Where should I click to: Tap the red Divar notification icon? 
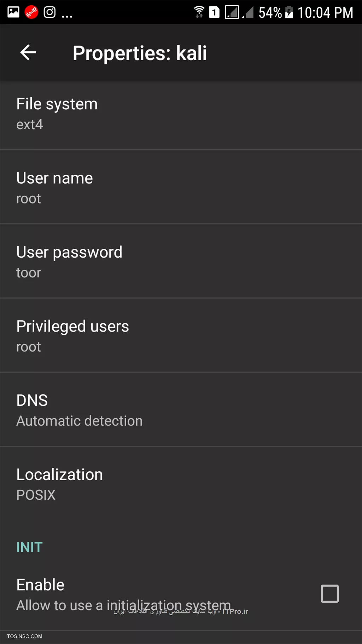[x=31, y=12]
